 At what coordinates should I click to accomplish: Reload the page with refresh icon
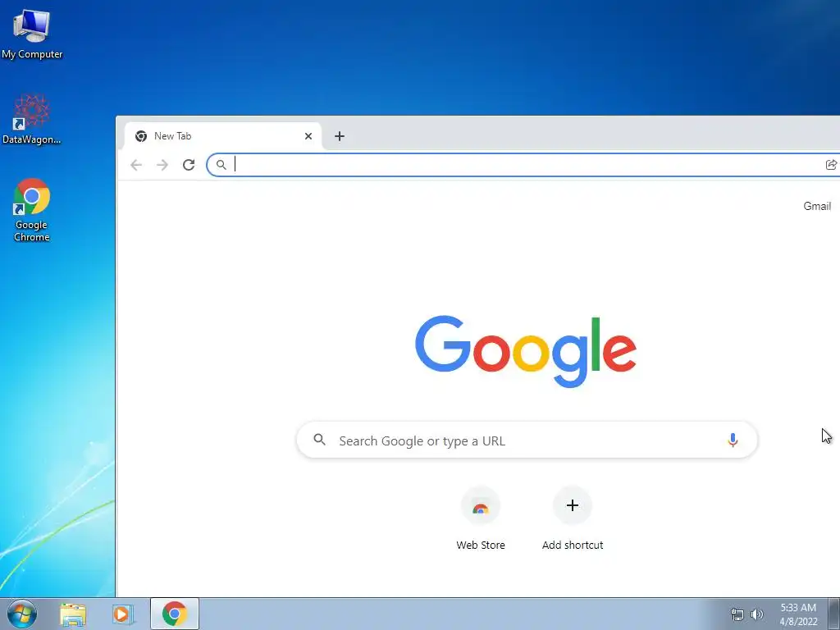click(189, 165)
